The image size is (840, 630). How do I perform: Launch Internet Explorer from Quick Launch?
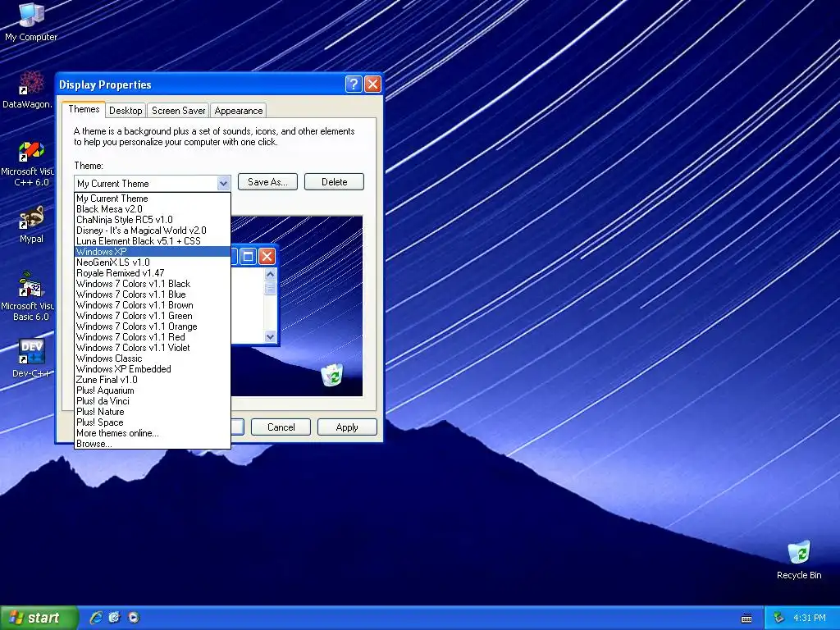[x=96, y=618]
